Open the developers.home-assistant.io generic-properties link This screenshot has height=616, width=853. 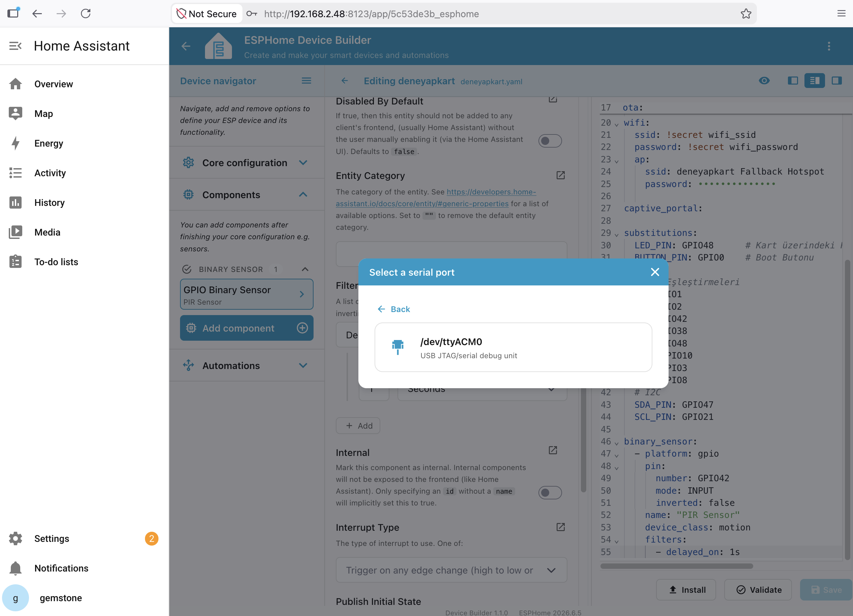pos(436,198)
